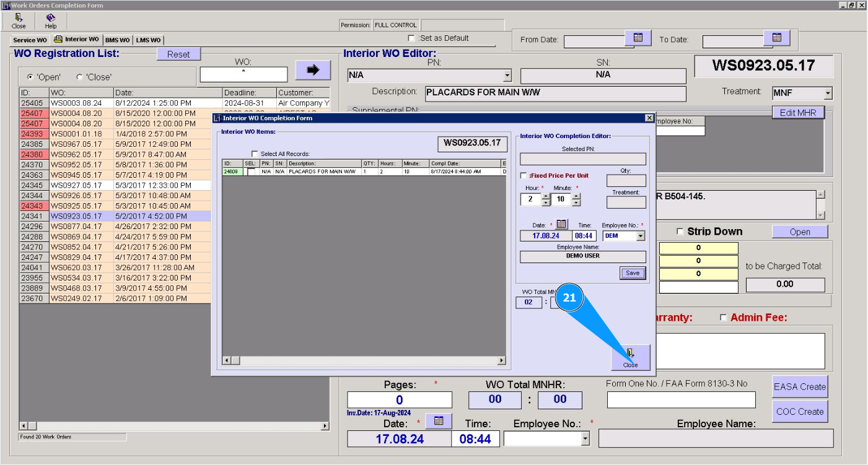Click the black arrow button beside WO search

pyautogui.click(x=313, y=70)
